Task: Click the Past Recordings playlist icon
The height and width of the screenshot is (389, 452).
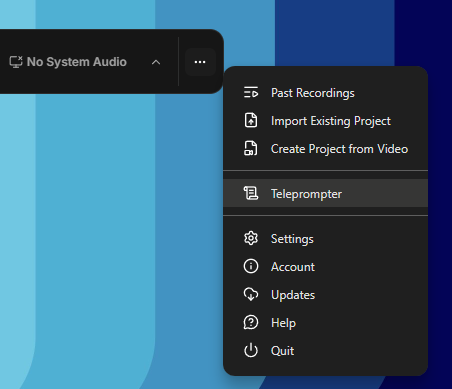Action: 251,93
